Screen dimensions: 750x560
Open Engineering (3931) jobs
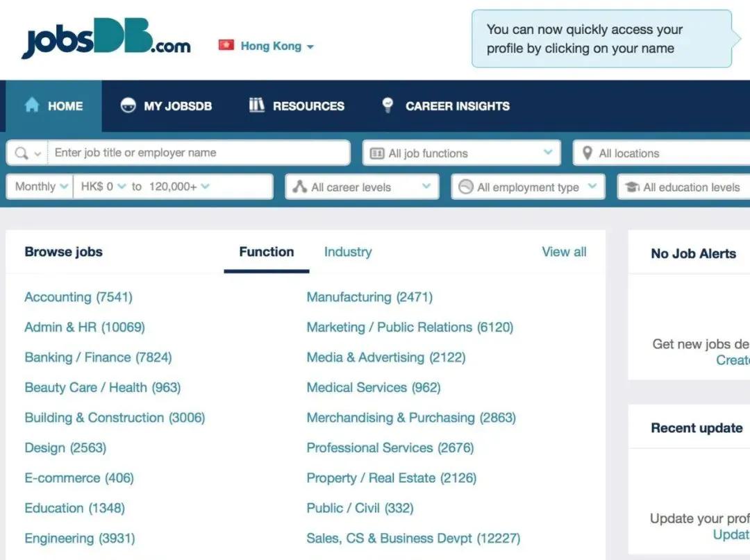coord(80,538)
